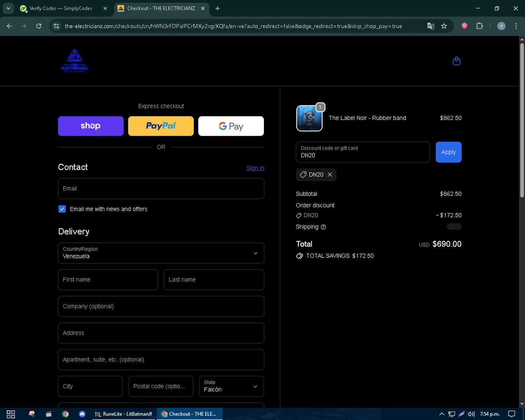Screen dimensions: 525x420
Task: Open a new browser tab
Action: click(217, 8)
